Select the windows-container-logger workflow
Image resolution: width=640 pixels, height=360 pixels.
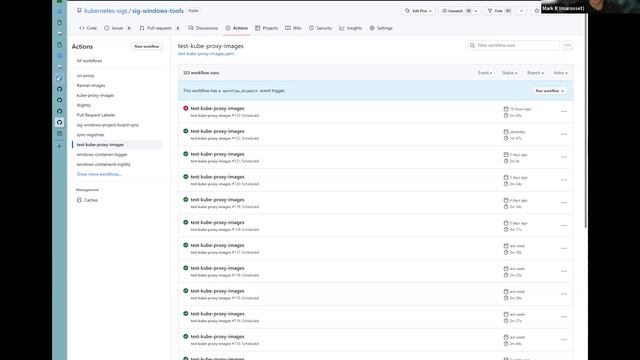click(x=102, y=155)
